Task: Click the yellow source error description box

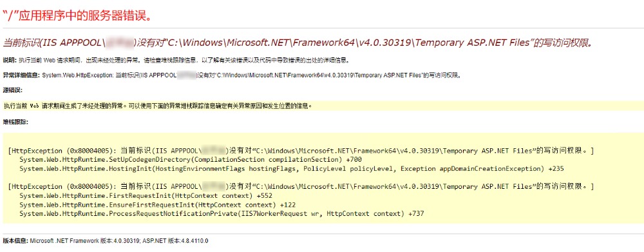Action: 323,106
